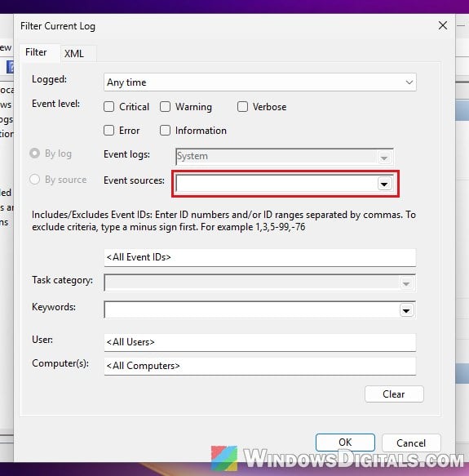This screenshot has height=476, width=469.
Task: Click the All Computers field
Action: point(260,366)
